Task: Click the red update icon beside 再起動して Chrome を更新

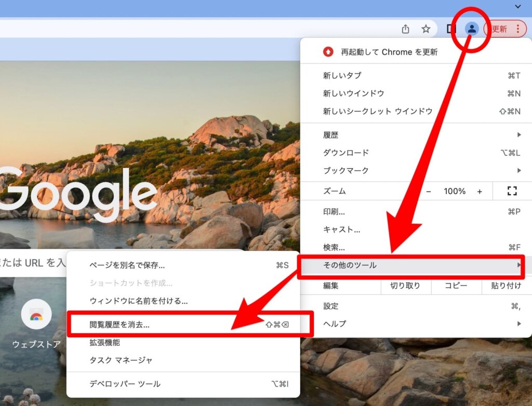Action: click(x=328, y=52)
